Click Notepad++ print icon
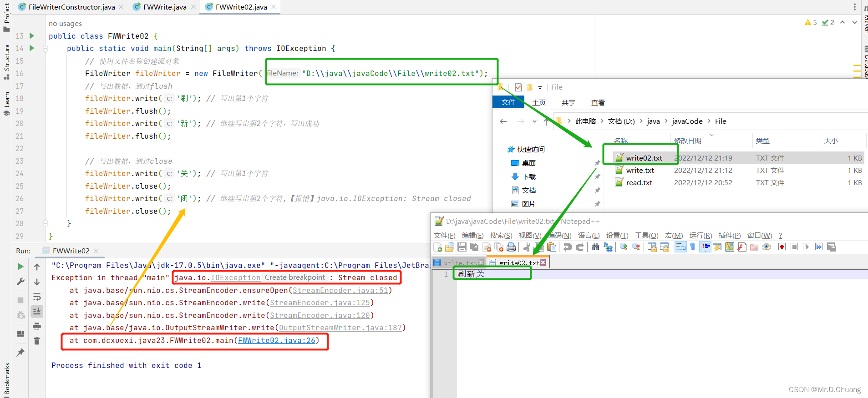The image size is (868, 398). pyautogui.click(x=511, y=247)
